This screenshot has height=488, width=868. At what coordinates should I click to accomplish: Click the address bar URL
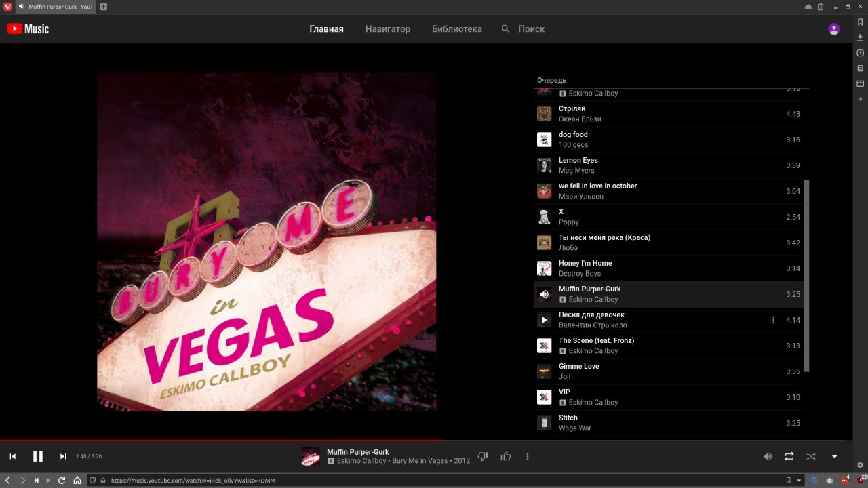[193, 481]
